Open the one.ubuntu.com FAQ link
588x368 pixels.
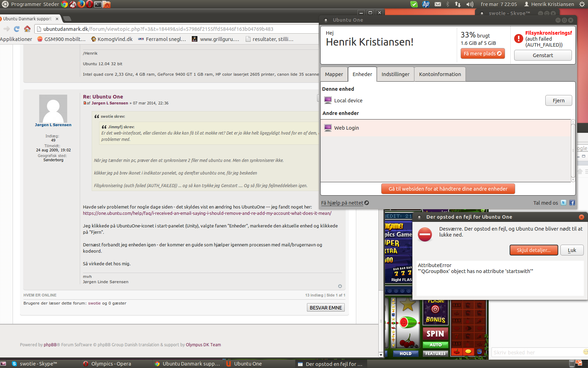[207, 213]
